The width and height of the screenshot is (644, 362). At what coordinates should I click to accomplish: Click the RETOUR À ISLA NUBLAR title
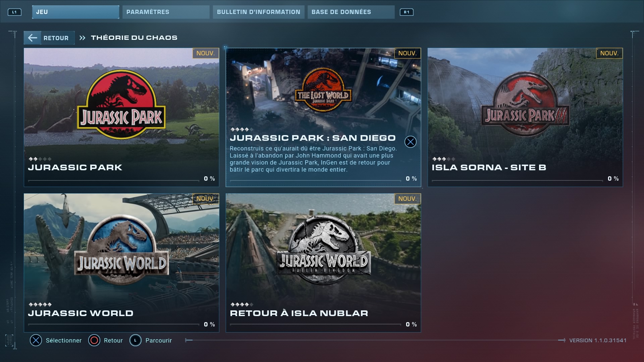coord(299,313)
